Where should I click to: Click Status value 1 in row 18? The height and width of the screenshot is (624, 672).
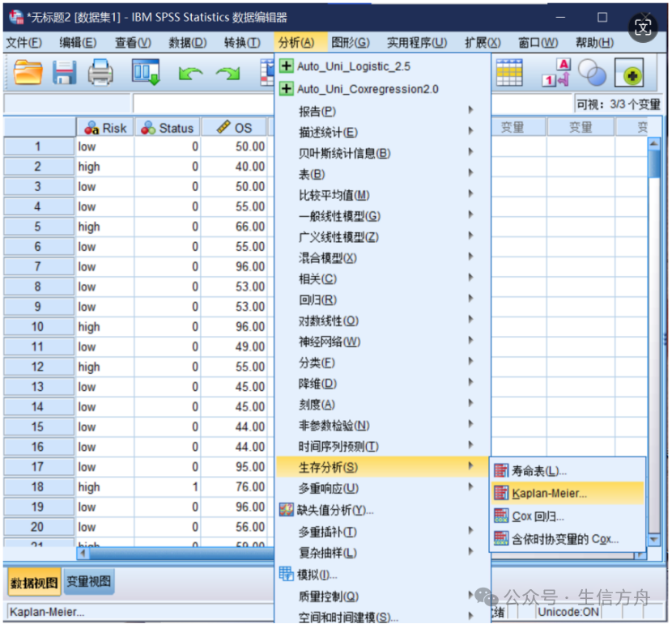pos(168,486)
